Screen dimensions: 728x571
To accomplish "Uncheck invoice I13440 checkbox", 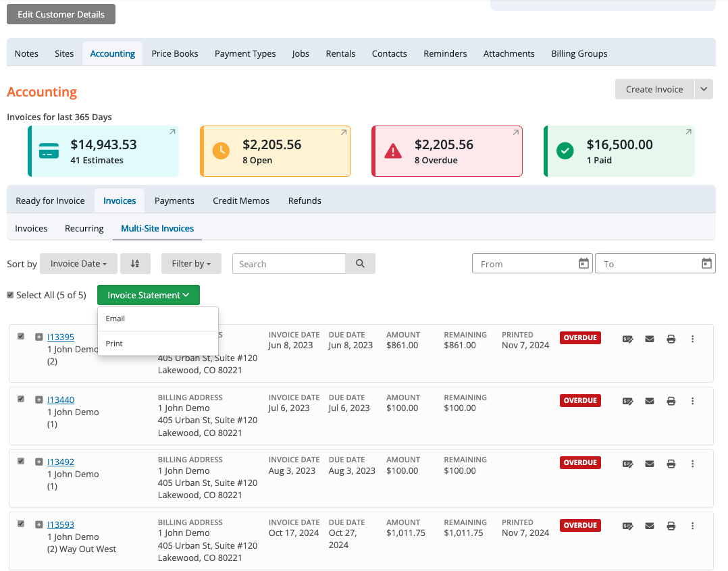I will tap(21, 399).
